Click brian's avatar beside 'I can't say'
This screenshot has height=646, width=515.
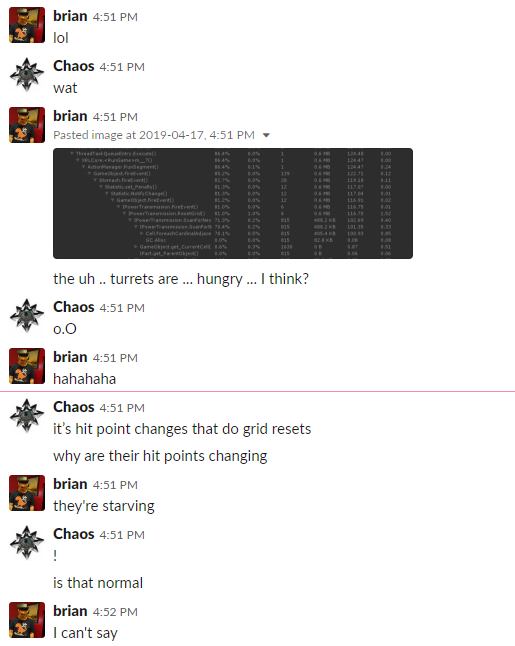[x=27, y=620]
